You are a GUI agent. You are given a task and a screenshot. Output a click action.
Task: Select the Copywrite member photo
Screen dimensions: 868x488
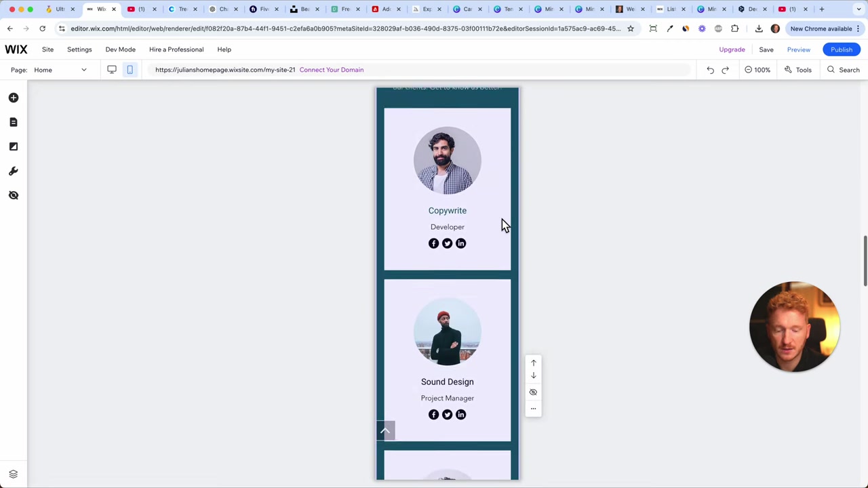click(448, 161)
